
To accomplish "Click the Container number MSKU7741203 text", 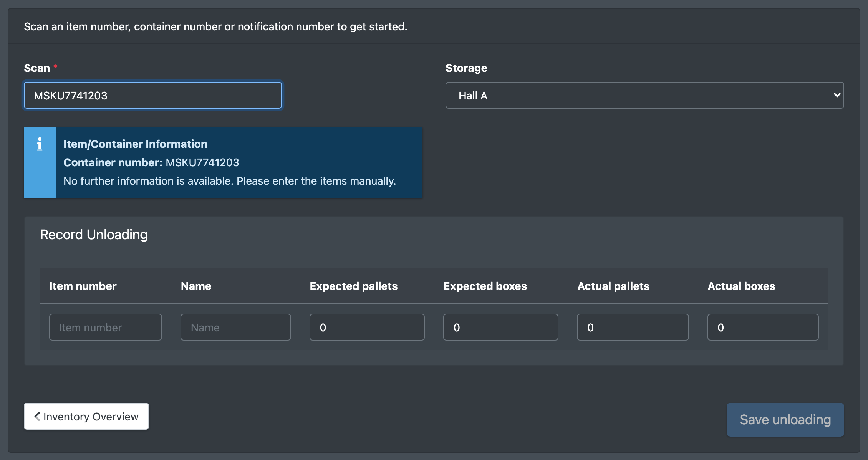I will pyautogui.click(x=151, y=162).
